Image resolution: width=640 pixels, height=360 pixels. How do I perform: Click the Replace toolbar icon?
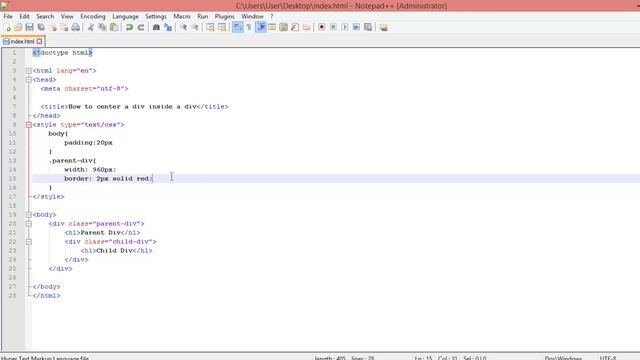click(168, 27)
